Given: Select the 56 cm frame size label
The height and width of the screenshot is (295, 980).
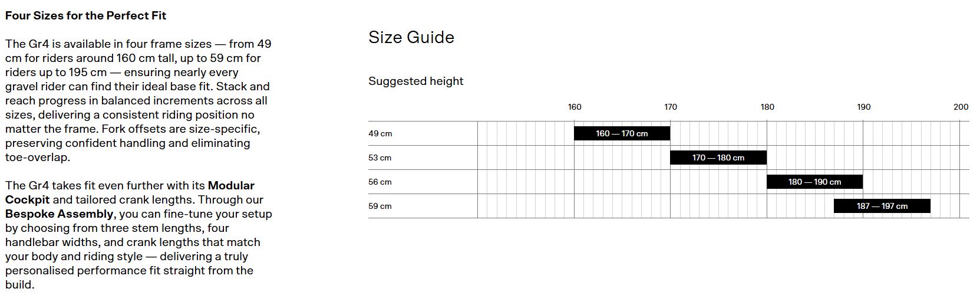Looking at the screenshot, I should coord(380,182).
